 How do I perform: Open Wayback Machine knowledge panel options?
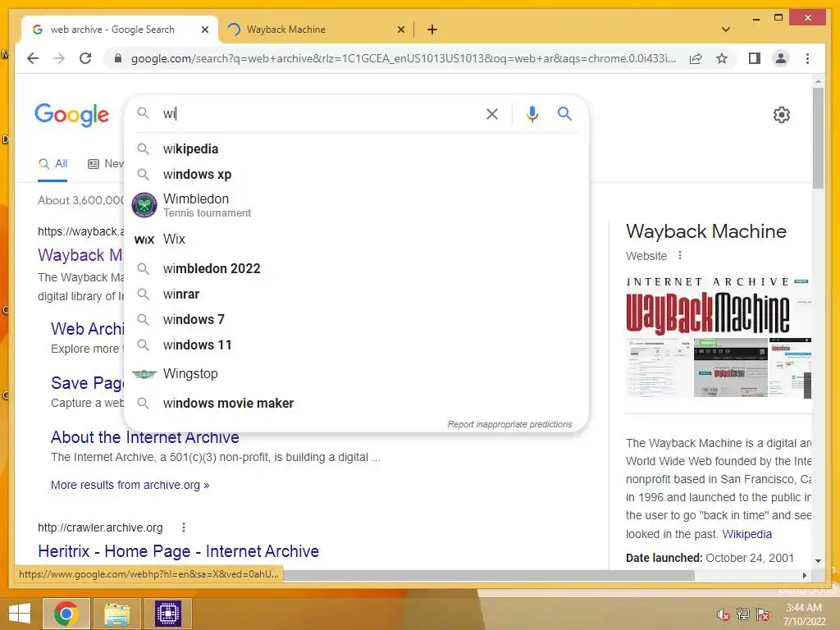[680, 256]
